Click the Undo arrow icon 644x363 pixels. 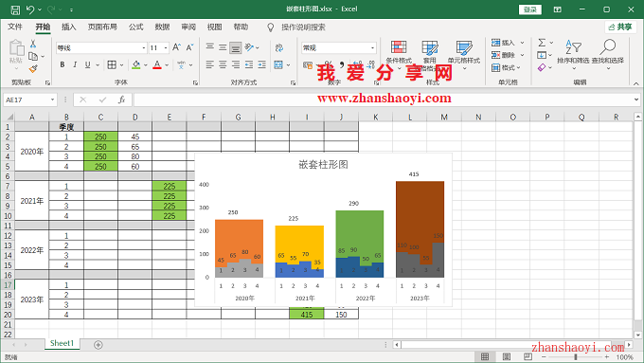click(x=30, y=9)
